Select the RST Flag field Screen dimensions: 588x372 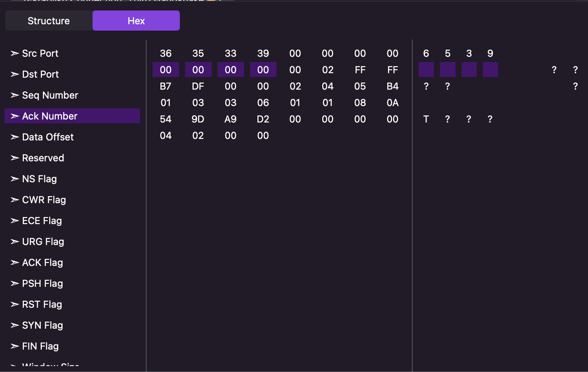tap(72, 304)
